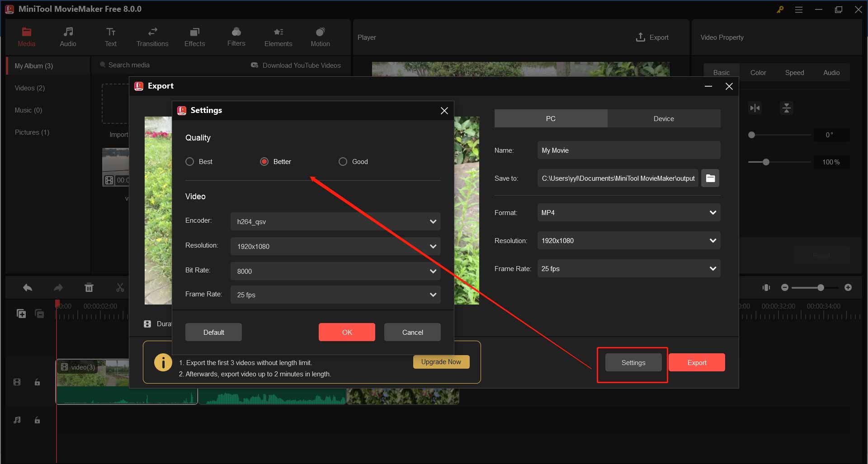Switch to the Motion panel

click(x=320, y=36)
